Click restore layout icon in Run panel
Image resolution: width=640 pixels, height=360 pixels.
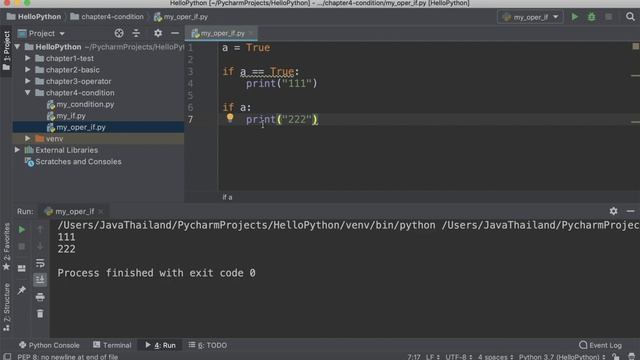(22, 268)
